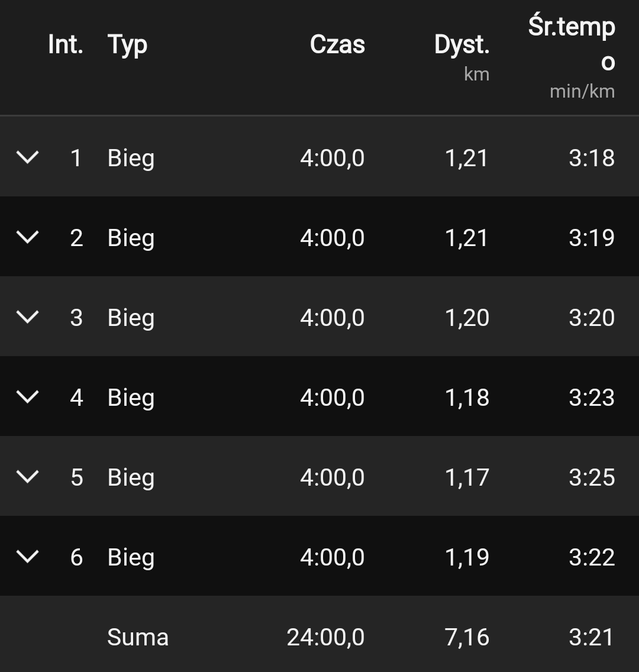
Task: Tap the Czas column header
Action: (337, 45)
